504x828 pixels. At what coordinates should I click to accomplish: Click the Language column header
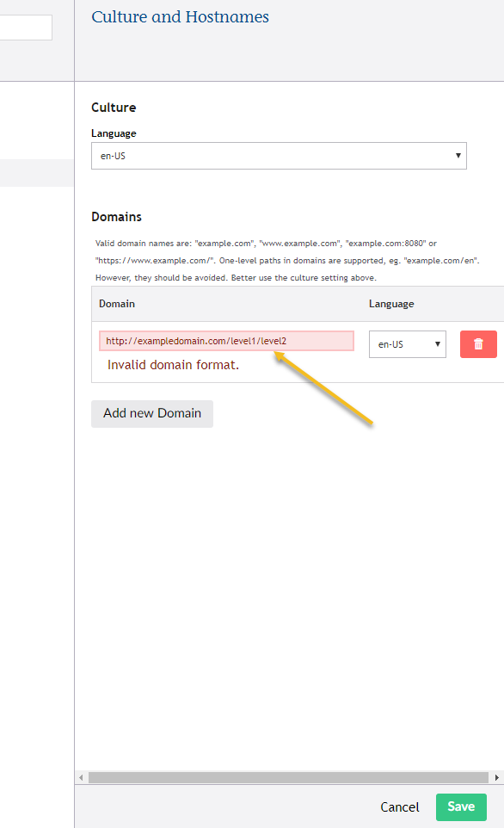tap(391, 304)
